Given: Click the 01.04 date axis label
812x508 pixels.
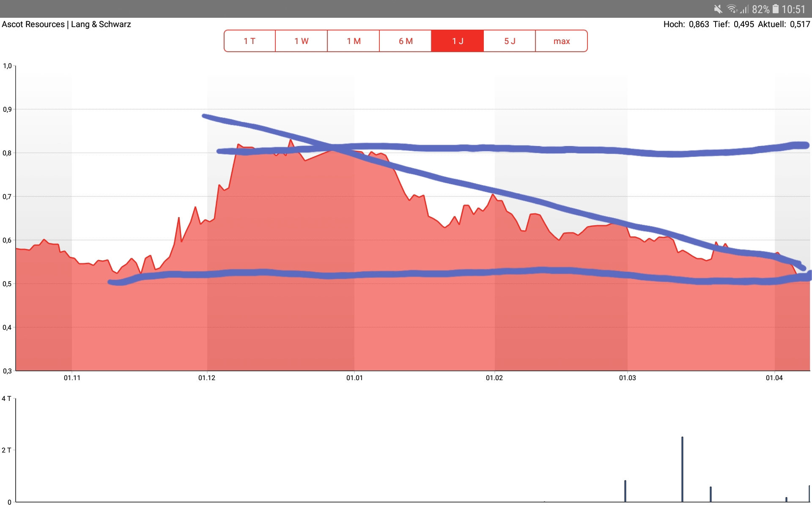Looking at the screenshot, I should pyautogui.click(x=774, y=378).
